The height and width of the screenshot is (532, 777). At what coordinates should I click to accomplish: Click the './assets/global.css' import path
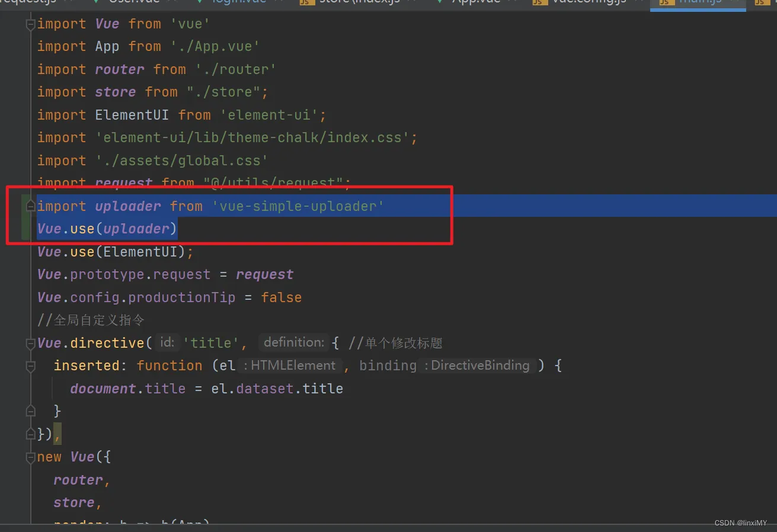[182, 161]
